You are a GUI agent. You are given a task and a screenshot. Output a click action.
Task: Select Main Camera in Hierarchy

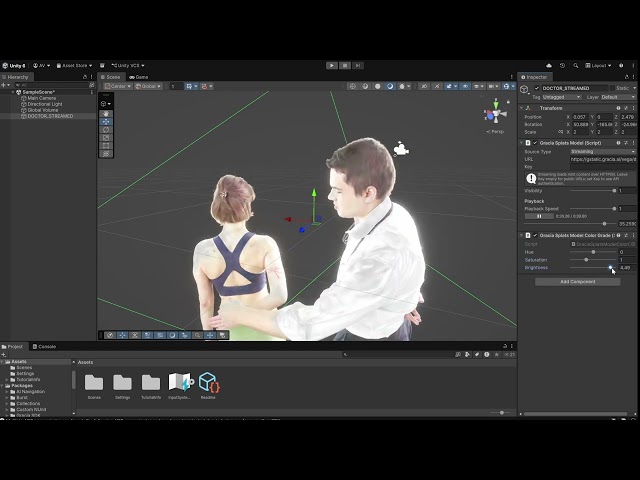(x=42, y=98)
